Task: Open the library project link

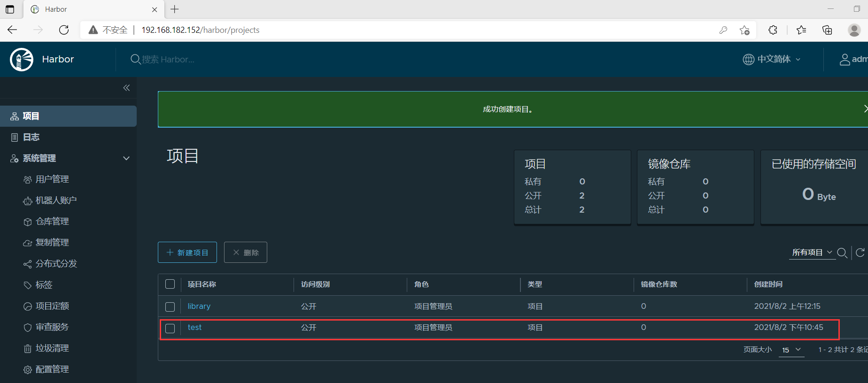Action: click(199, 306)
